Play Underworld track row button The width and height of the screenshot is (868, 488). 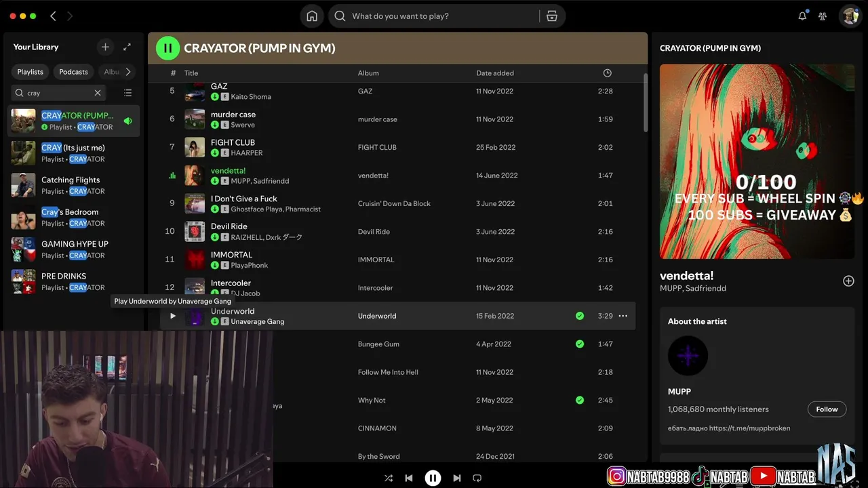[172, 316]
